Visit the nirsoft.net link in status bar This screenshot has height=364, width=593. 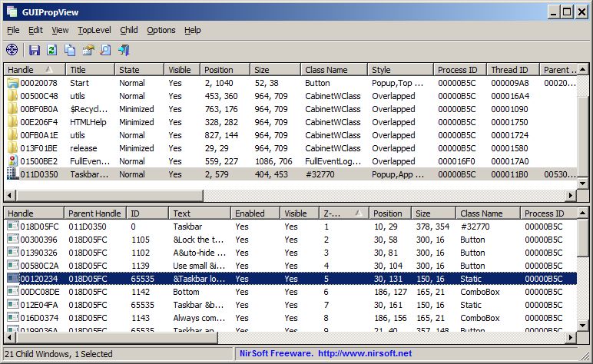click(365, 353)
